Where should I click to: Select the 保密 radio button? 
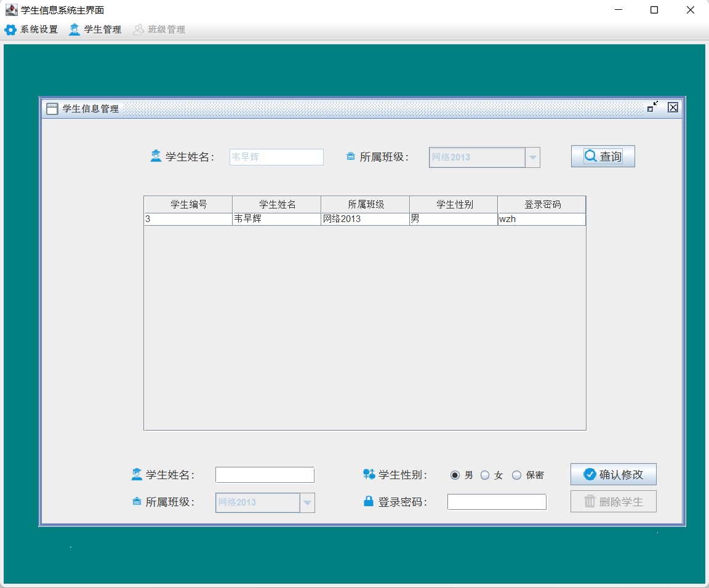coord(516,475)
